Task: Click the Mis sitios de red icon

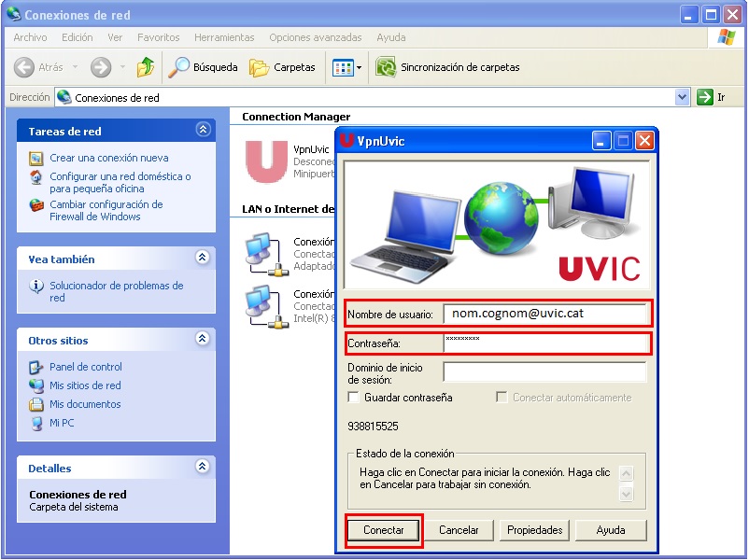Action: pos(36,385)
